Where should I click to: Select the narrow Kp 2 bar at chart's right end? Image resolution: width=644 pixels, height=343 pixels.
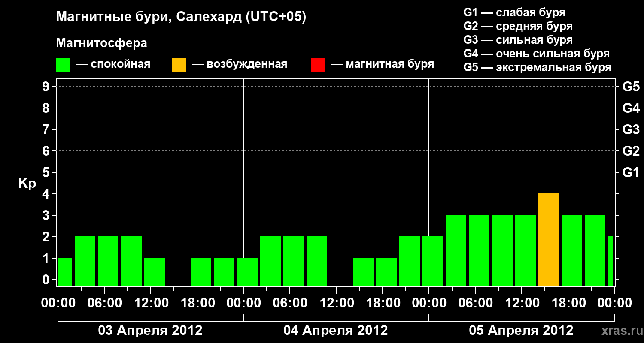(x=611, y=261)
